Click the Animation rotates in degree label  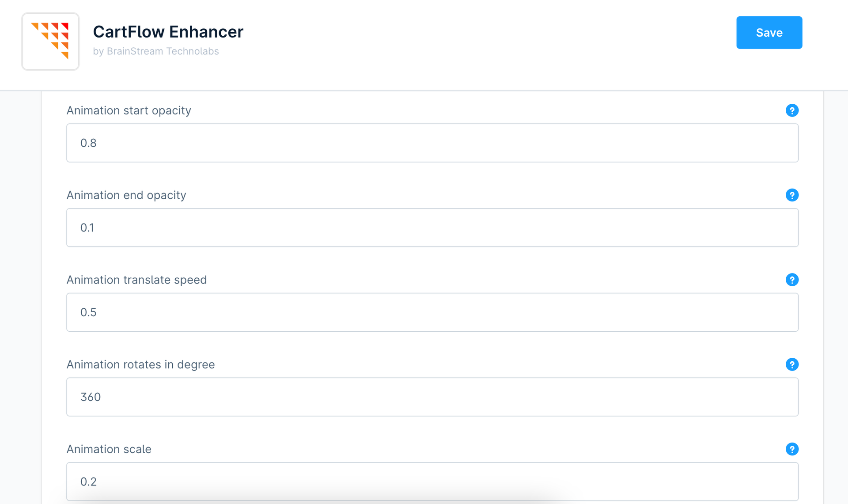click(x=140, y=364)
